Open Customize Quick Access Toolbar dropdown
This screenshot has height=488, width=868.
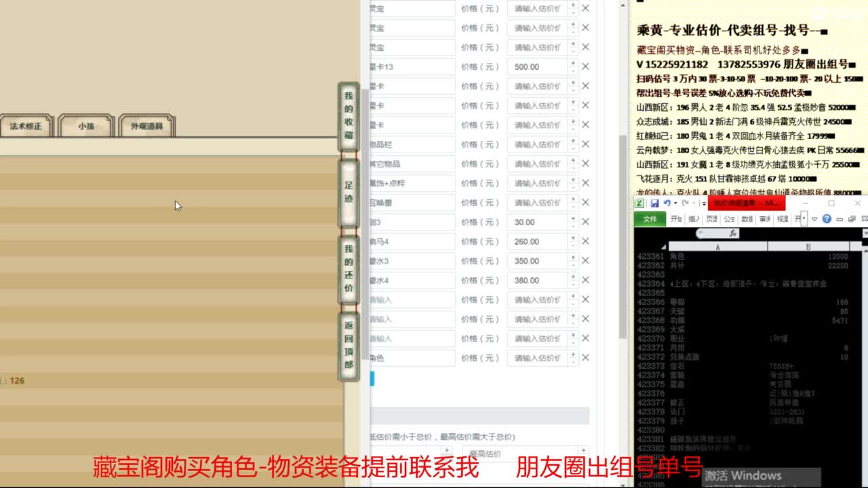coord(703,203)
